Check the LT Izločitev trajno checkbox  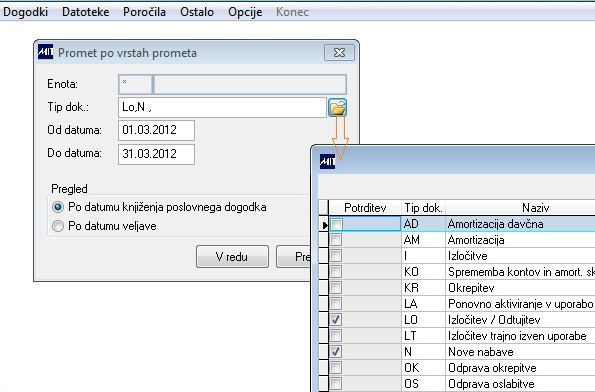336,335
